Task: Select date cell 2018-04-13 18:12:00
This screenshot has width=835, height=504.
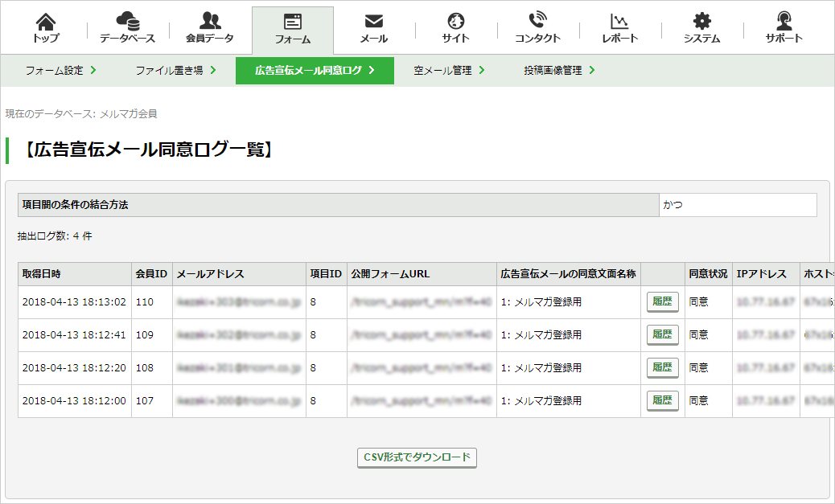Action: [x=75, y=401]
